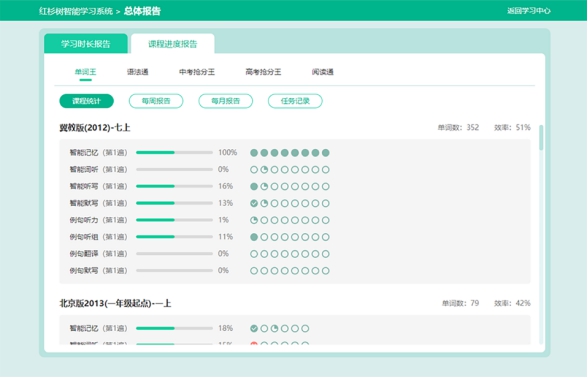
Task: Click the first empty circle in 例句默写 row
Action: (x=254, y=271)
